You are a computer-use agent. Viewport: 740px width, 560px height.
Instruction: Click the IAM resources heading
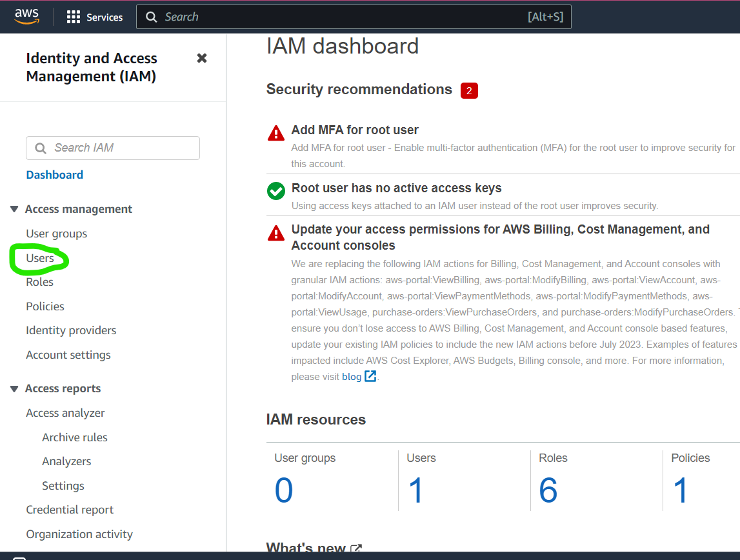tap(315, 419)
